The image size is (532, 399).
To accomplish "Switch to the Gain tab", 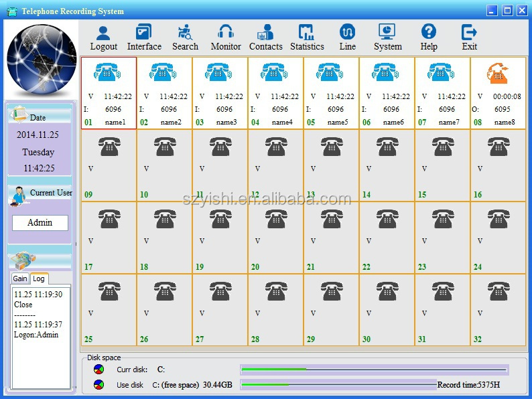I will pyautogui.click(x=20, y=278).
